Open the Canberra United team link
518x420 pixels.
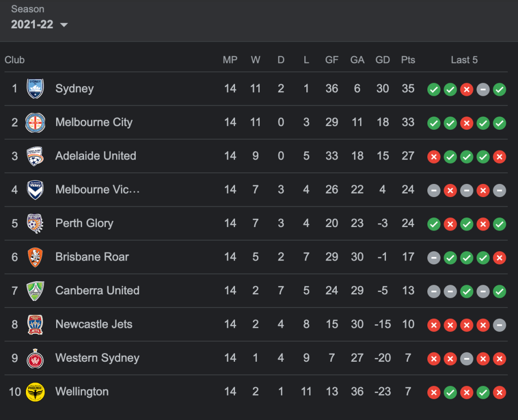[x=97, y=291]
